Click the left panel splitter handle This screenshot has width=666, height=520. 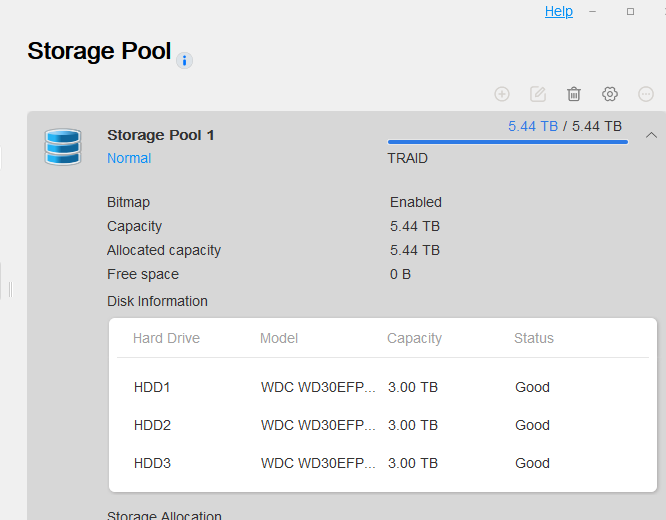[x=11, y=290]
